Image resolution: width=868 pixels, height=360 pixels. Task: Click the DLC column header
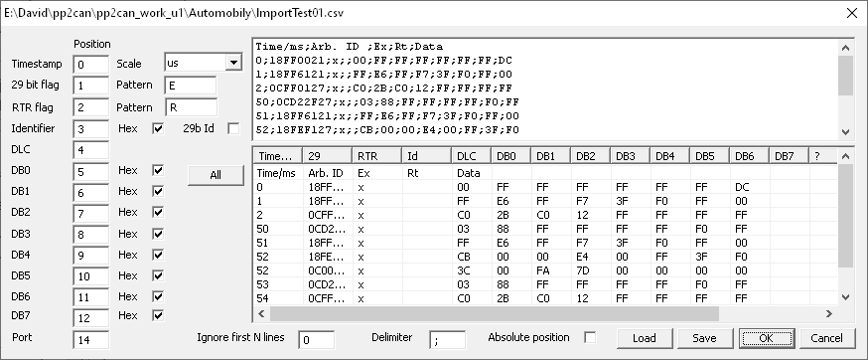click(471, 156)
